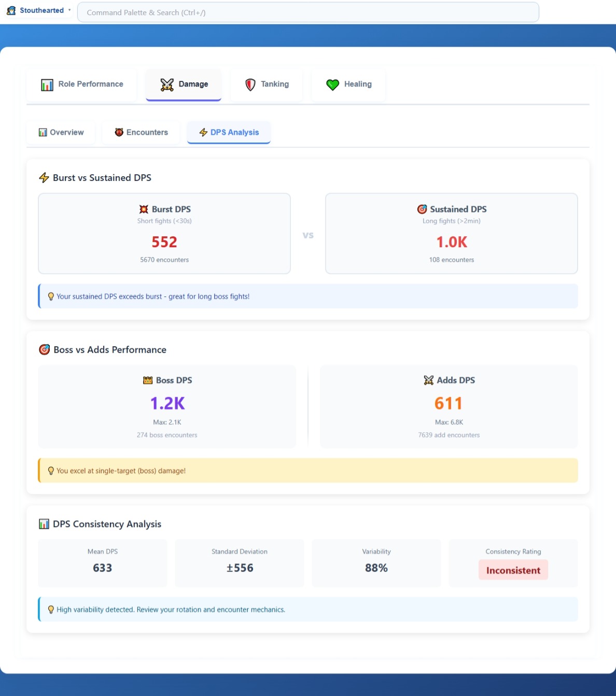Switch to the Tanking tab

click(x=267, y=84)
